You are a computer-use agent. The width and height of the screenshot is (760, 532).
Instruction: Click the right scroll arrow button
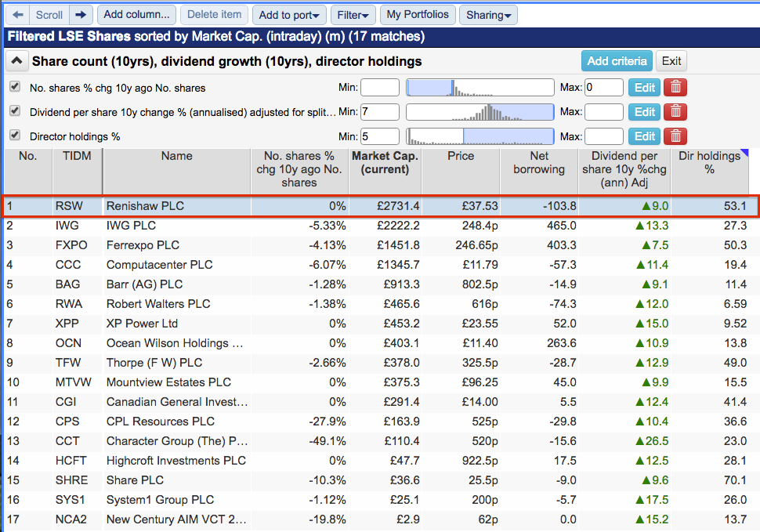[81, 15]
